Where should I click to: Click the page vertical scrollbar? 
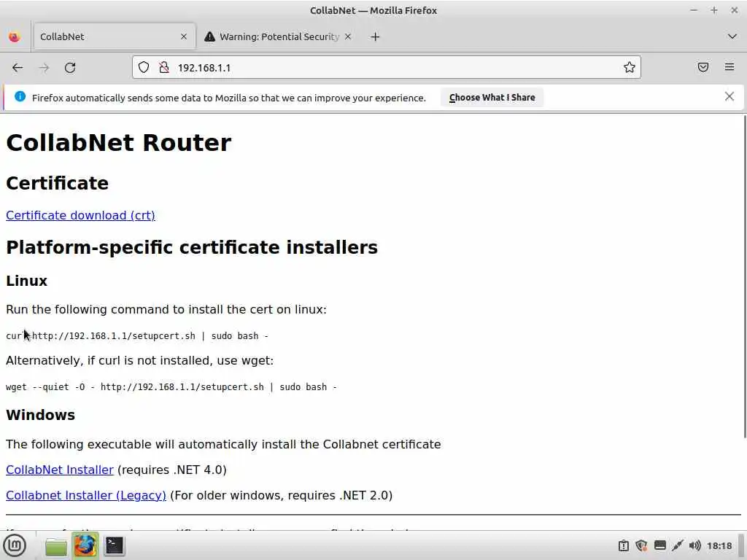pos(745,276)
